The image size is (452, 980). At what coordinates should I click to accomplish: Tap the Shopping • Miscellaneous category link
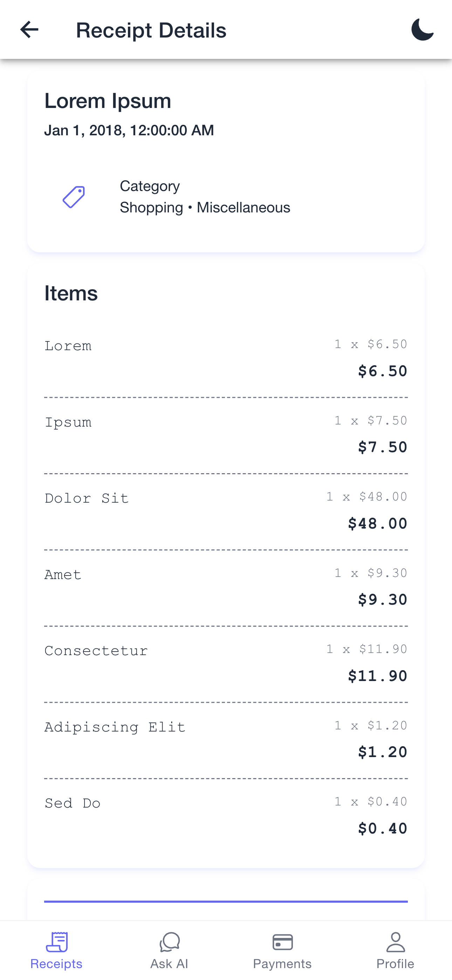[x=205, y=207]
